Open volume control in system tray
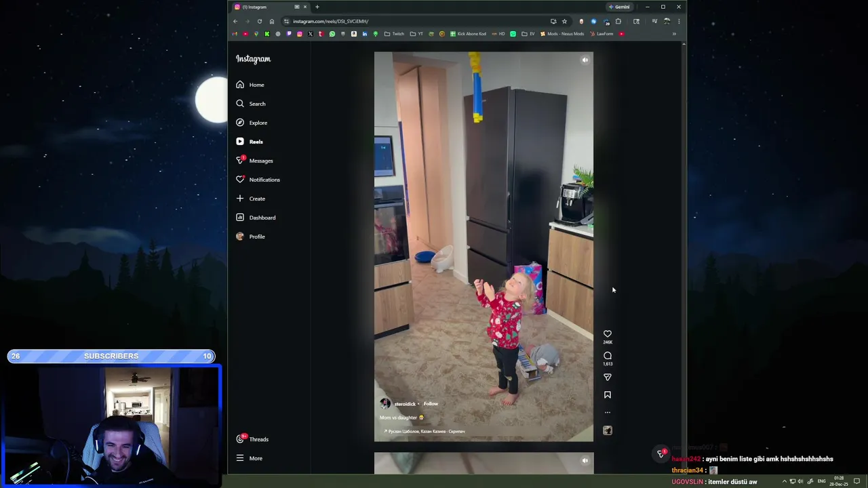Viewport: 868px width, 488px height. 800,481
